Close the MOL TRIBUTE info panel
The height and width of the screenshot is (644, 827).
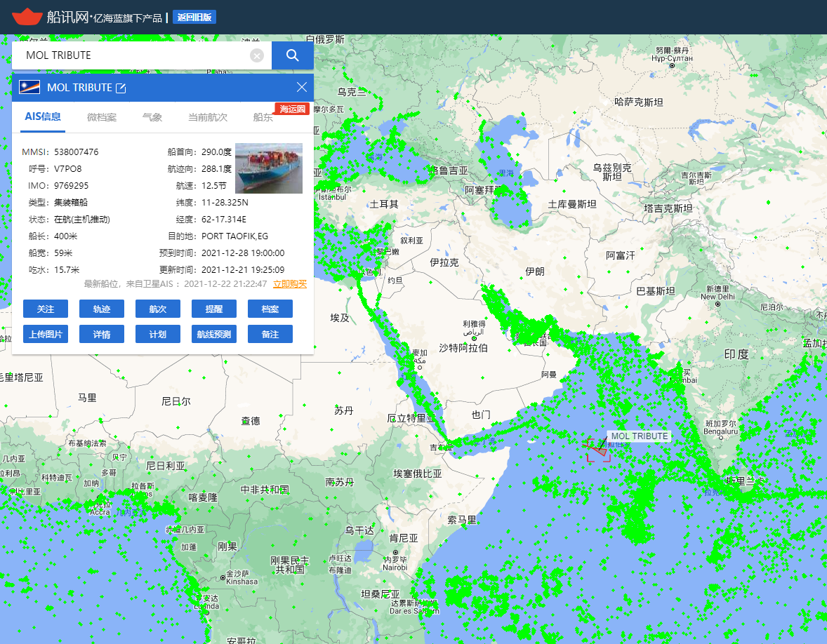(x=302, y=87)
